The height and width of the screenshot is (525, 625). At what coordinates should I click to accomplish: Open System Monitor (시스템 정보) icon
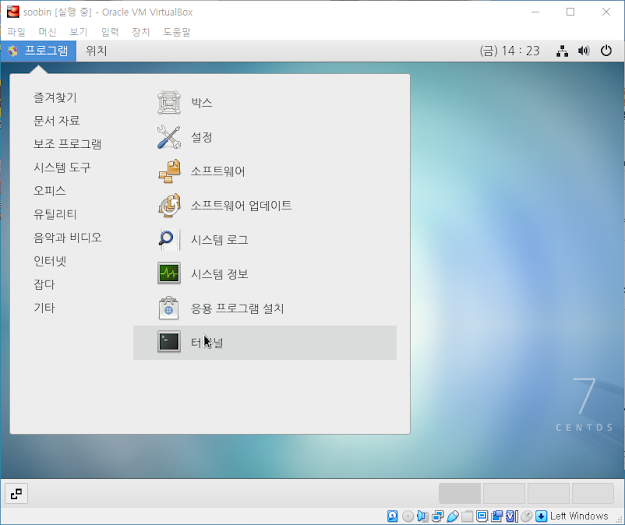tap(169, 273)
